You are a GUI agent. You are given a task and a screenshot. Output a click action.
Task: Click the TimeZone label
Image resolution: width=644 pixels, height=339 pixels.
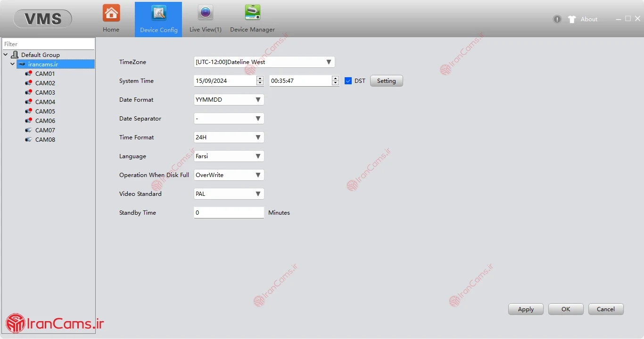click(x=132, y=62)
